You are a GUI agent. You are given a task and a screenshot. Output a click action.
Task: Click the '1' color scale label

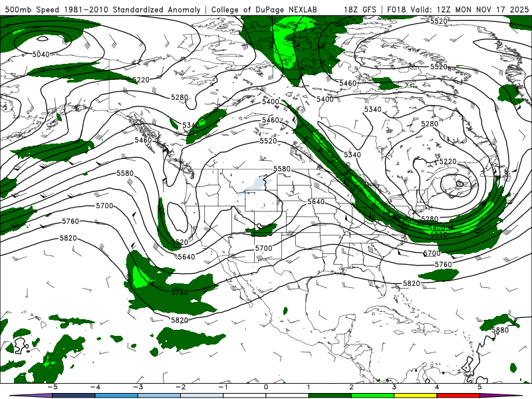pos(309,387)
